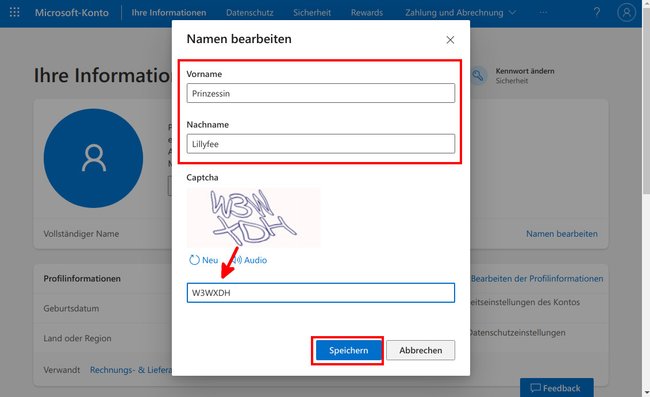Open the account profile avatar icon
Image resolution: width=650 pixels, height=397 pixels.
(x=626, y=12)
